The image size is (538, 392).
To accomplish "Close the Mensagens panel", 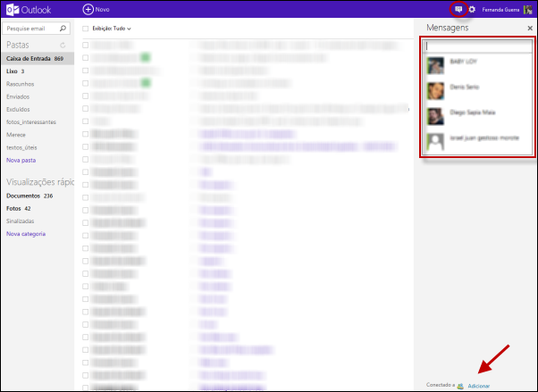I will click(x=530, y=29).
